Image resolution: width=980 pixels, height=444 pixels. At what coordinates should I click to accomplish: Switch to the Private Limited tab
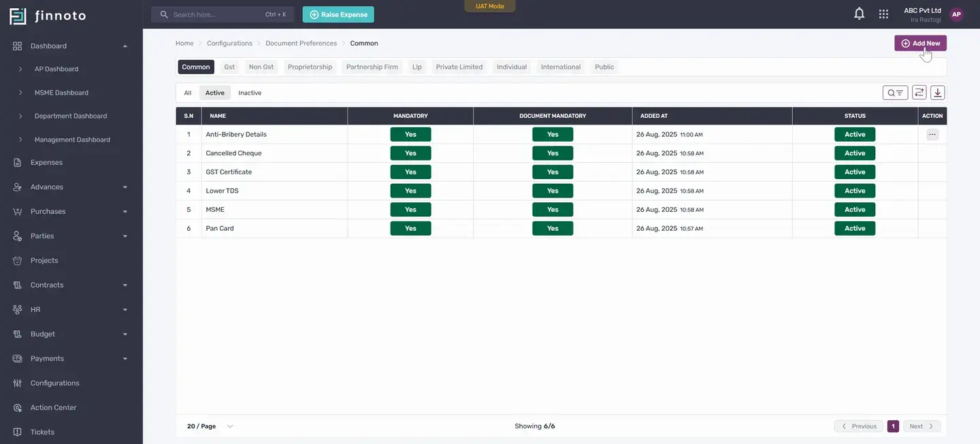(459, 67)
